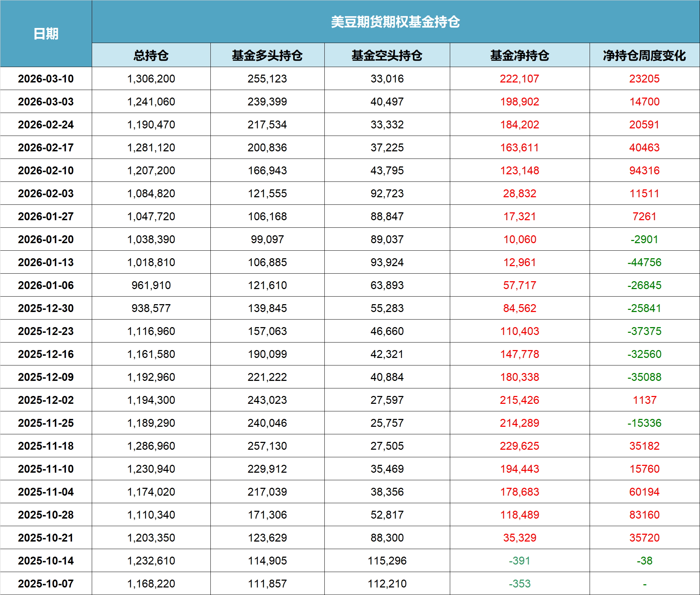
Task: Click the 日期 header cell
Action: click(46, 34)
